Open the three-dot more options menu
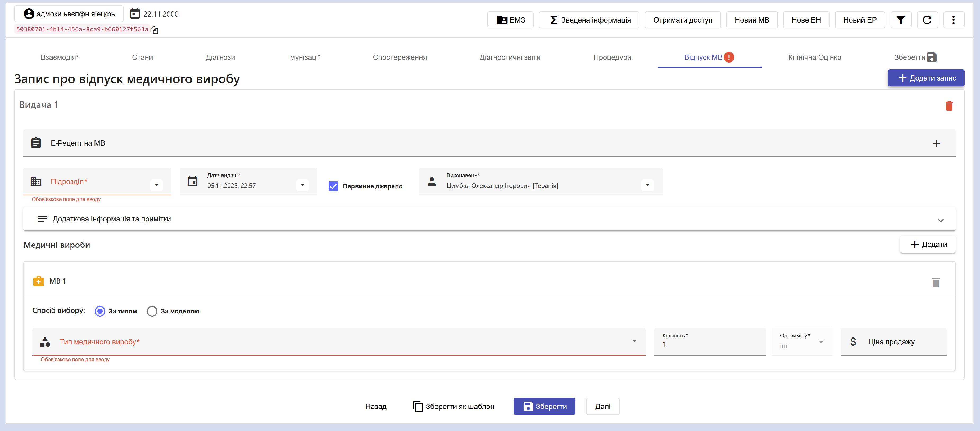This screenshot has height=431, width=980. 953,20
